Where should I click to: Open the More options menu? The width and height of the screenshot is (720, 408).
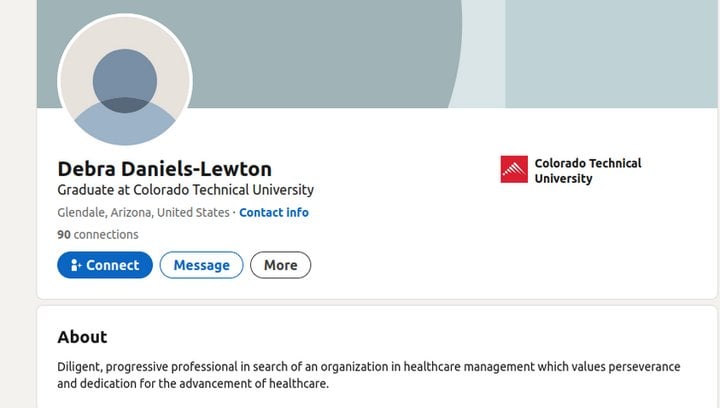pyautogui.click(x=281, y=265)
